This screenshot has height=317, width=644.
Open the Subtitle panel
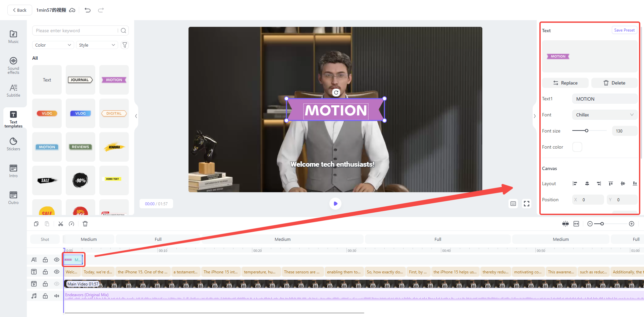click(x=13, y=91)
